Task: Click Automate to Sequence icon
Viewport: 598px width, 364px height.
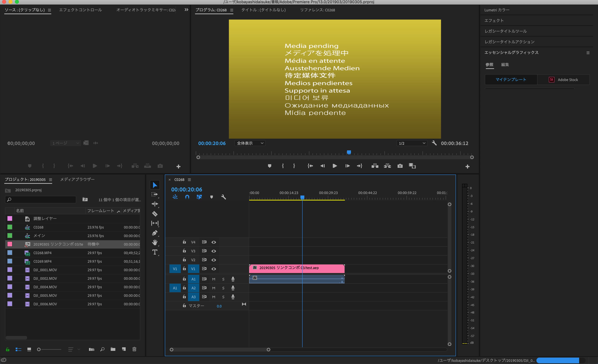Action: (91, 349)
